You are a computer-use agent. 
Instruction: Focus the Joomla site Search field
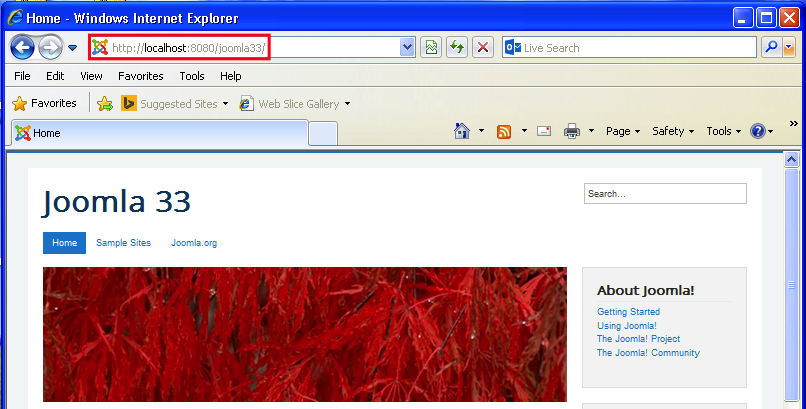point(665,194)
